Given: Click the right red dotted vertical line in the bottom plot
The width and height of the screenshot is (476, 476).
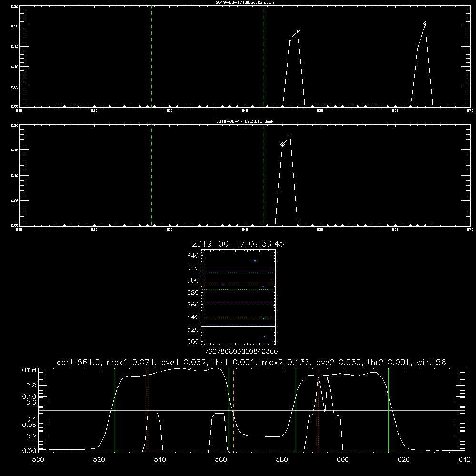Looking at the screenshot, I should pos(319,410).
